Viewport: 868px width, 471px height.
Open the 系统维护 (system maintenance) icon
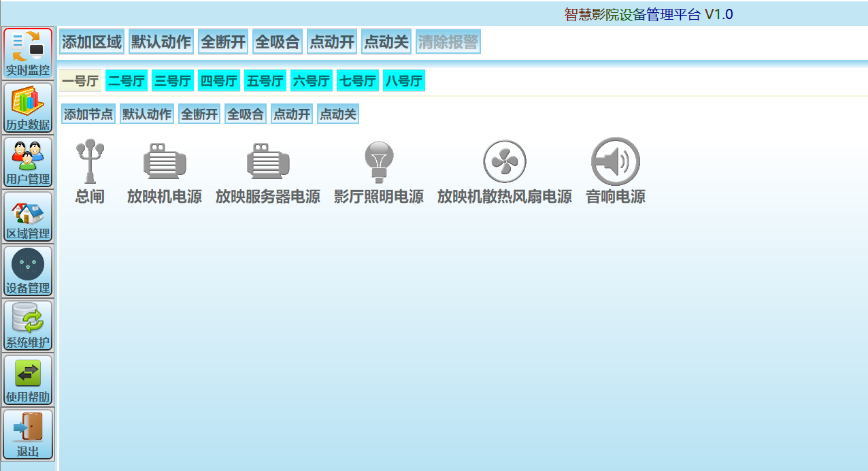27,325
